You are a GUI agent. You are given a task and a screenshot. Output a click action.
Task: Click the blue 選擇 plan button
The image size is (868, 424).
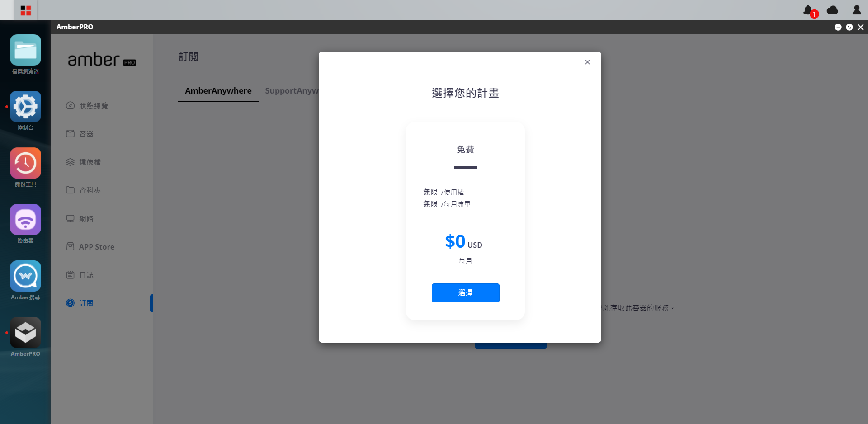[465, 293]
